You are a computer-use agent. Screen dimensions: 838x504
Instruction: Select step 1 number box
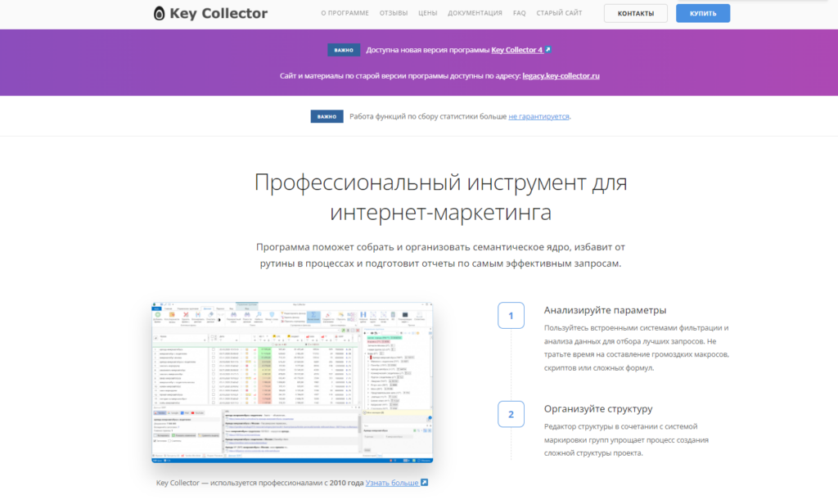[511, 315]
